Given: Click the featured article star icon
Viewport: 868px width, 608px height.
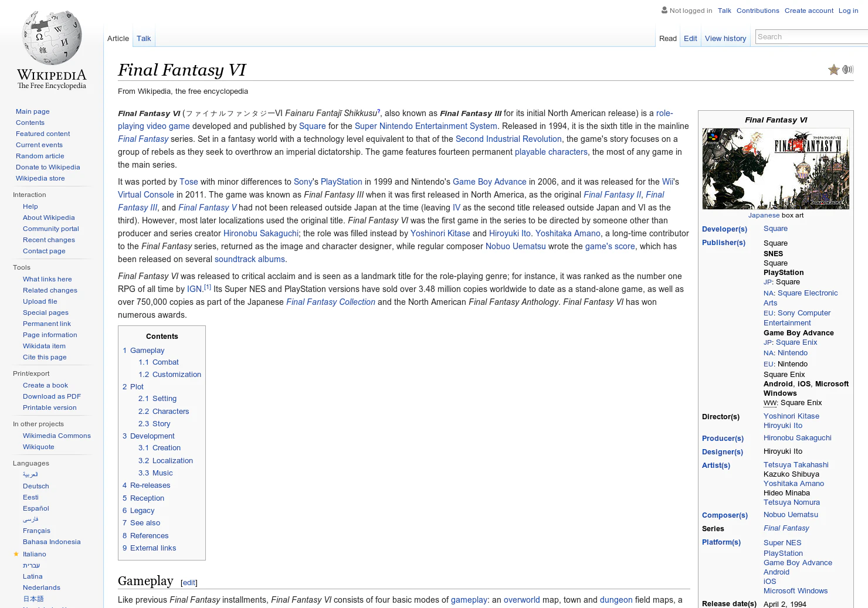Looking at the screenshot, I should (833, 70).
